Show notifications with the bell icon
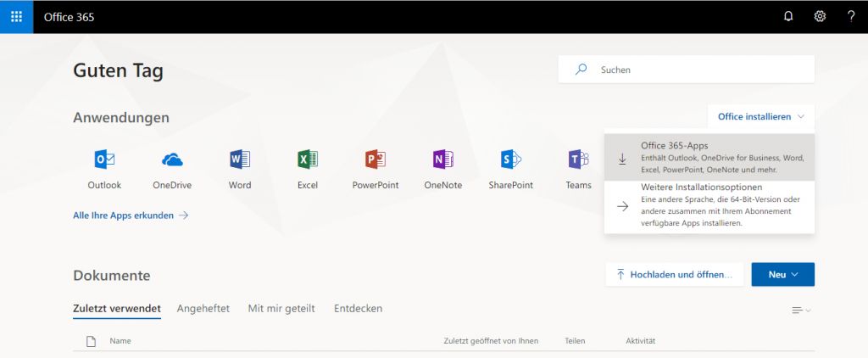 pyautogui.click(x=788, y=16)
